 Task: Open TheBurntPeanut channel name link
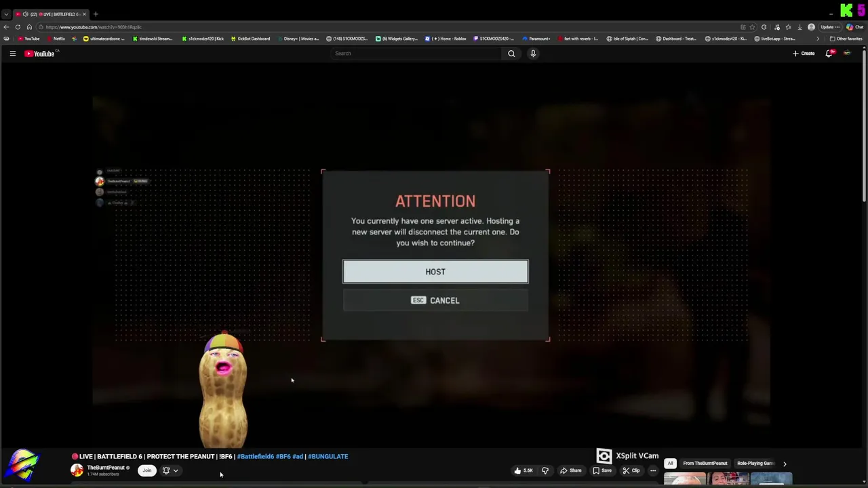[106, 468]
